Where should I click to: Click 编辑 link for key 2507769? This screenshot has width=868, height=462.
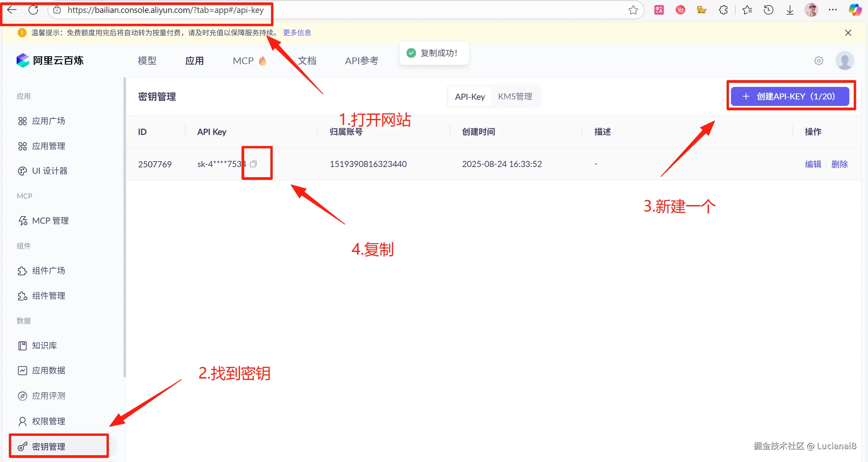point(813,164)
